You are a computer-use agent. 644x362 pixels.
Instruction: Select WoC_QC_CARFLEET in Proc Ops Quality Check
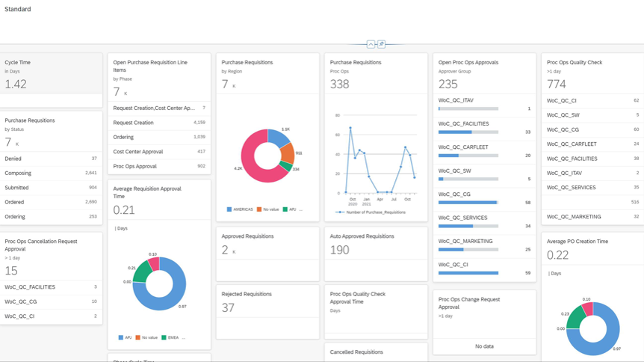point(572,144)
